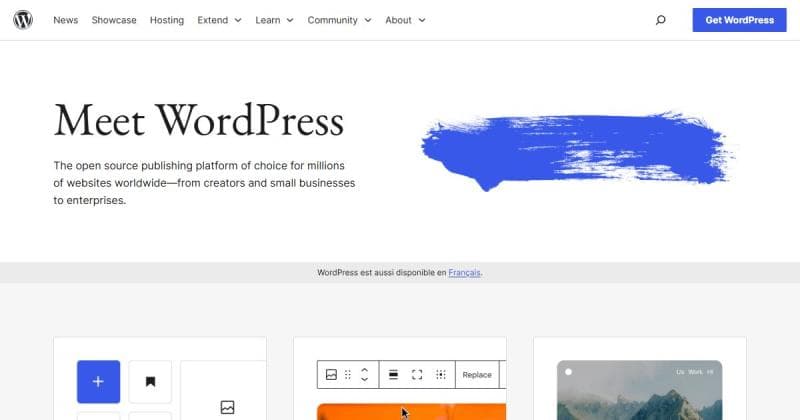Click the blue plus block inserter icon

98,382
